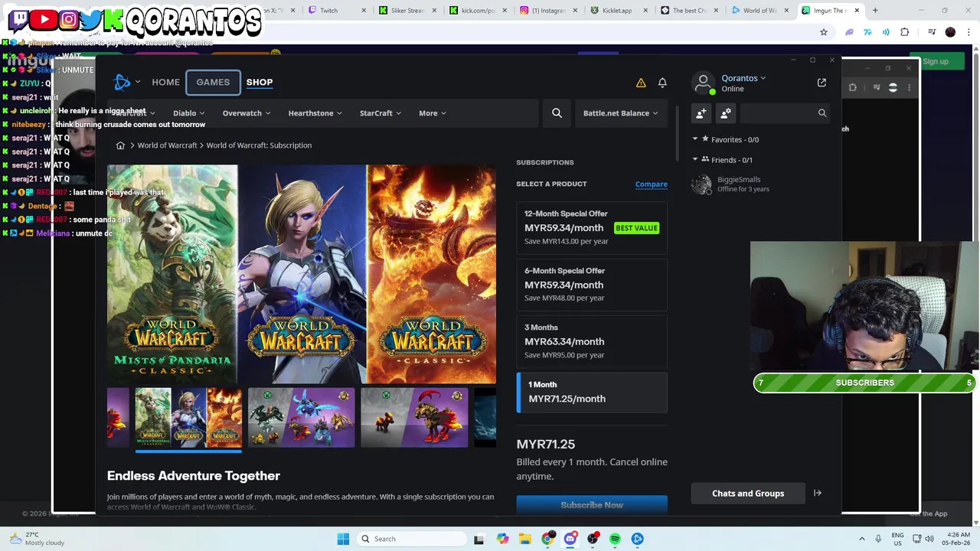This screenshot has width=980, height=551.
Task: Open the warning alert icon
Action: point(641,83)
